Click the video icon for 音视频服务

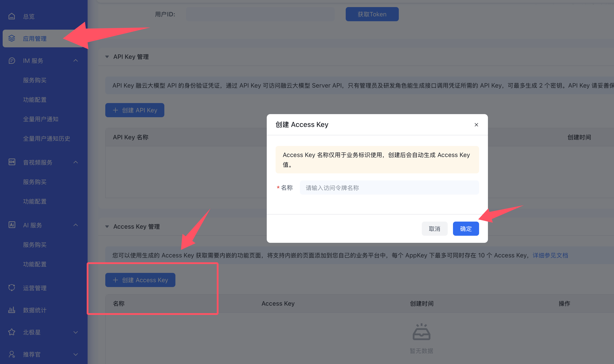12,162
